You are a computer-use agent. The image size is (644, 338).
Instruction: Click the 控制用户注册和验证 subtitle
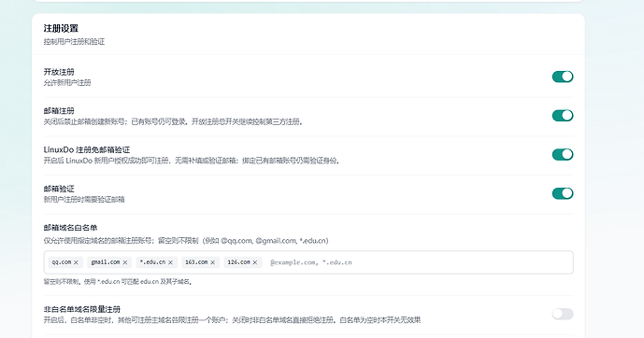[x=75, y=42]
